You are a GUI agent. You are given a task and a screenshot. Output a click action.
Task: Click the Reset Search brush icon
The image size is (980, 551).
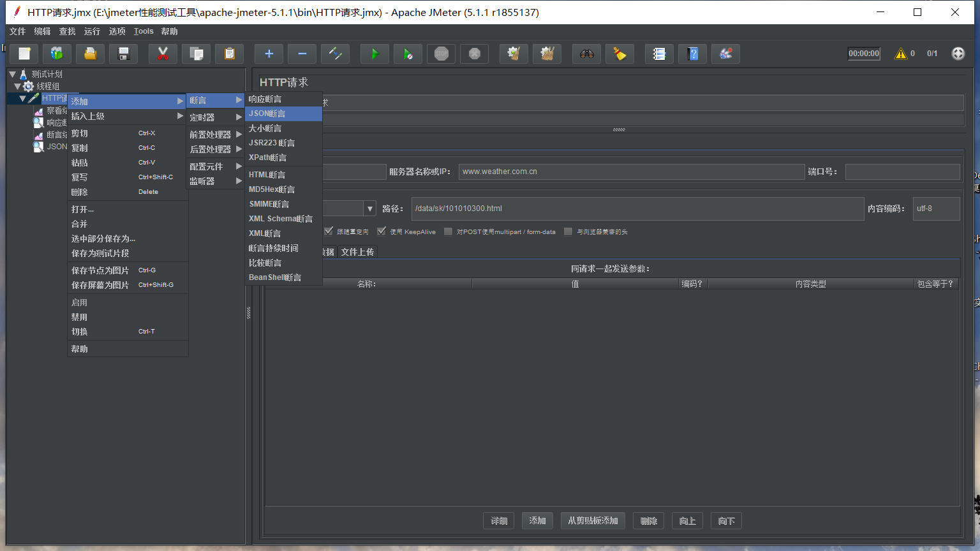[620, 54]
